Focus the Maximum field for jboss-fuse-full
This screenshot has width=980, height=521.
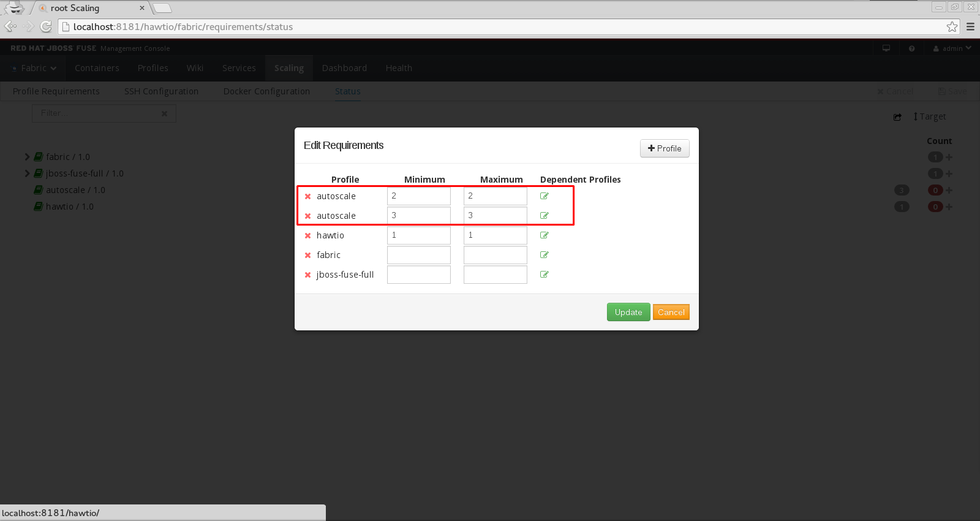click(x=496, y=275)
